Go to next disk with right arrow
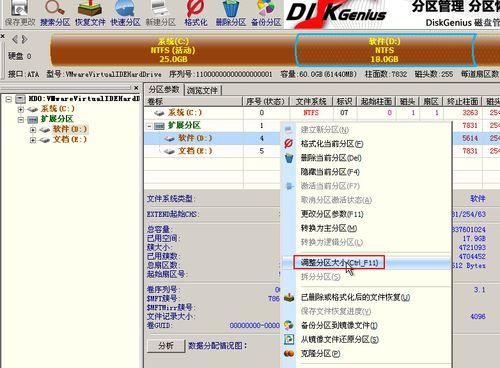 pos(24,39)
